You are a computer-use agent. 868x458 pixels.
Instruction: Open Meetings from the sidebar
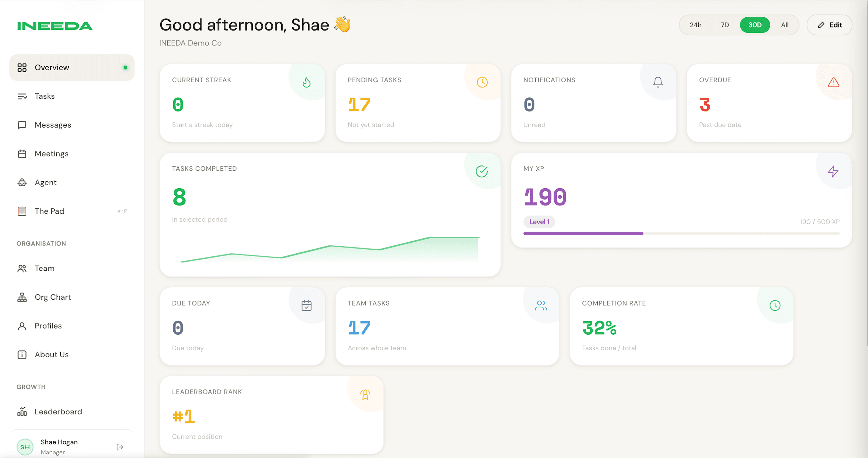point(52,154)
